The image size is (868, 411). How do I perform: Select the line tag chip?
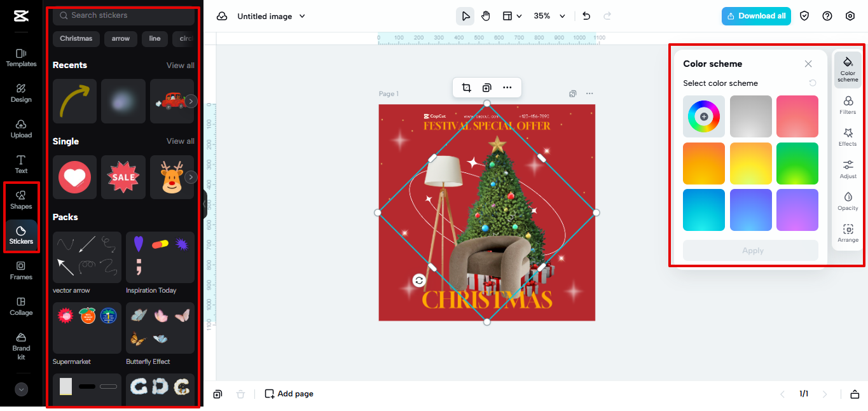click(x=155, y=39)
